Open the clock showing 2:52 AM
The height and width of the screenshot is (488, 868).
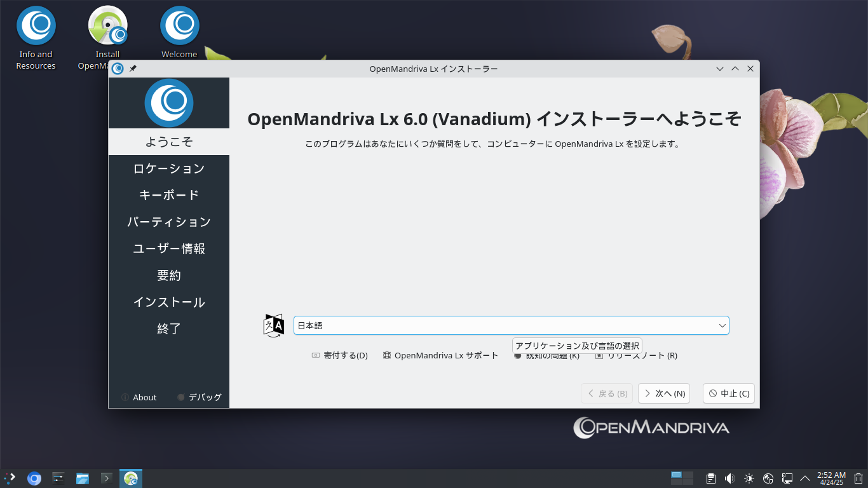(831, 478)
